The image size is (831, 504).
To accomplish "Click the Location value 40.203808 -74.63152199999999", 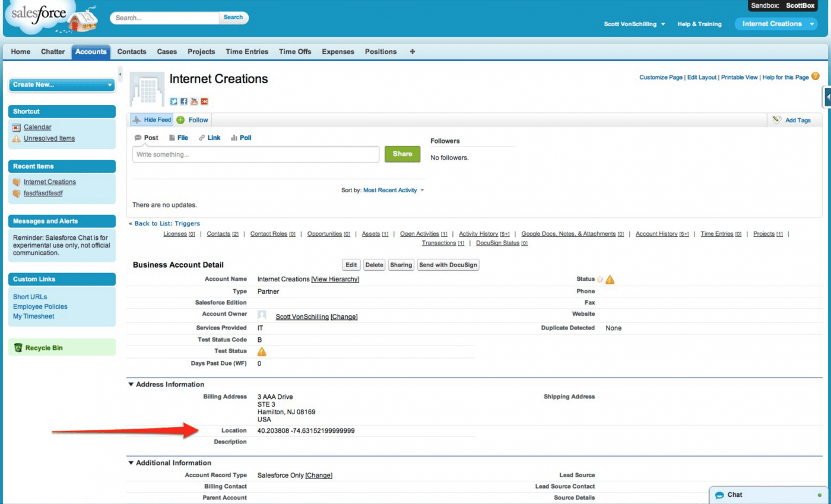I will (306, 431).
